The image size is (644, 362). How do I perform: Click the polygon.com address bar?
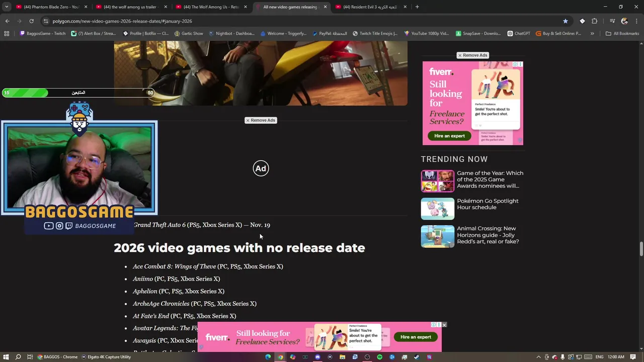[302, 21]
